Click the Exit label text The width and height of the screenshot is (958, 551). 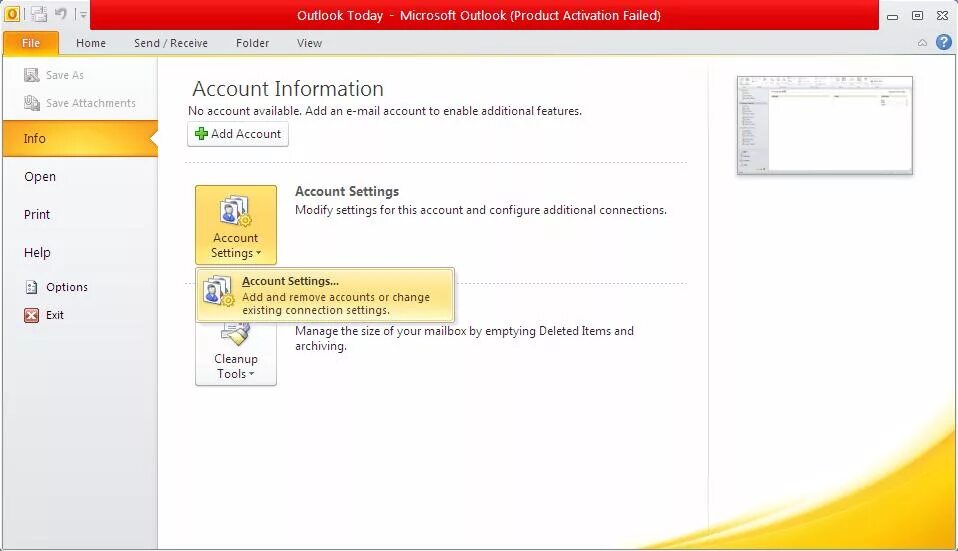tap(55, 315)
